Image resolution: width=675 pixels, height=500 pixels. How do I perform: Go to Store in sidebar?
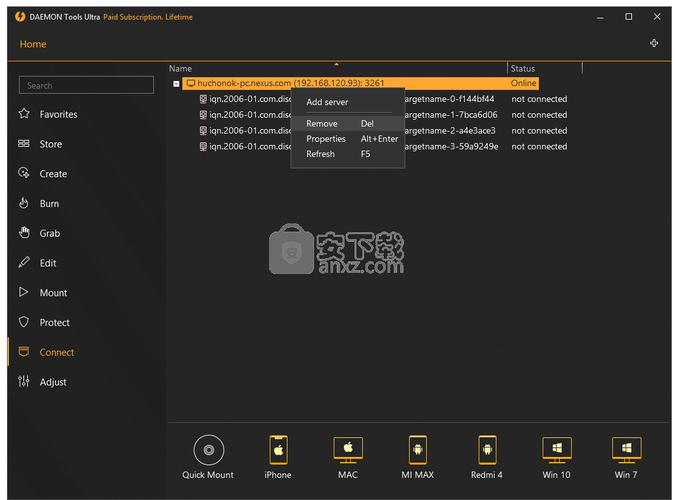[51, 144]
